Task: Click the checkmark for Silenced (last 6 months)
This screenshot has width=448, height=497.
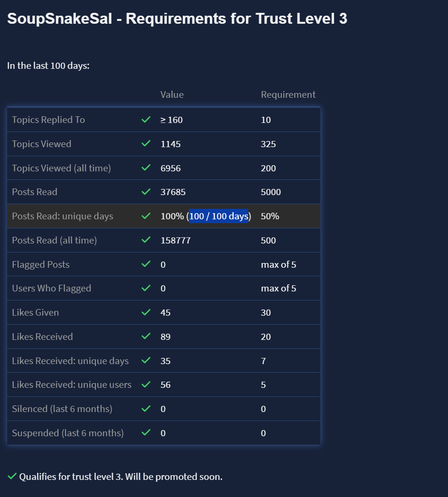Action: (146, 409)
